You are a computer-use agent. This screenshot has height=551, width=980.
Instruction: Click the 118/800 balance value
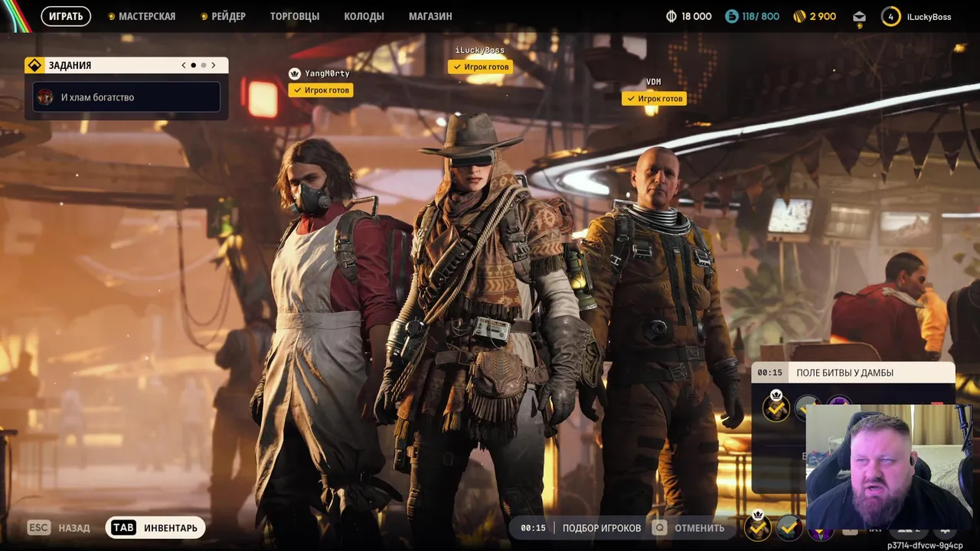(x=760, y=16)
